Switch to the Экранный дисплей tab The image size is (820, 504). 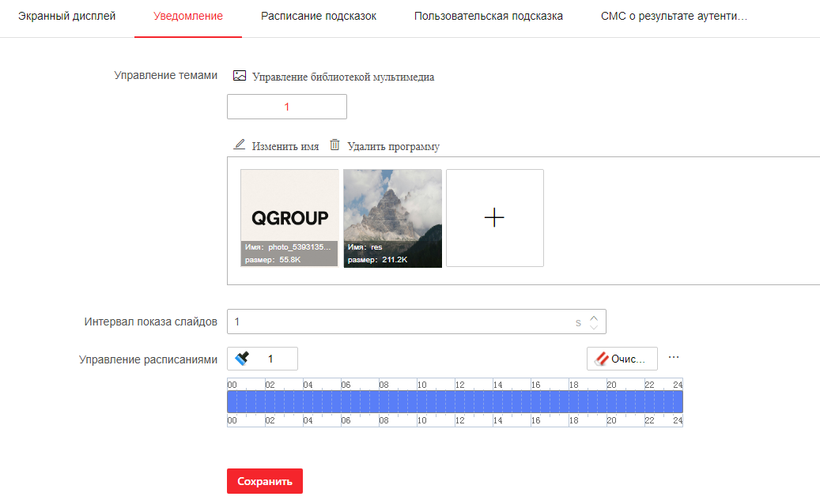(67, 17)
